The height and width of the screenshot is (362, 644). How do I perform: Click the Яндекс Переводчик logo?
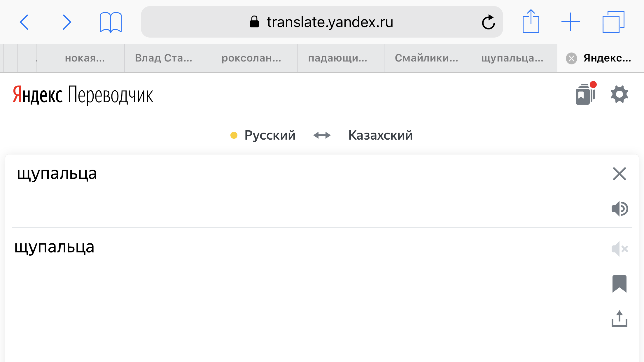point(83,95)
